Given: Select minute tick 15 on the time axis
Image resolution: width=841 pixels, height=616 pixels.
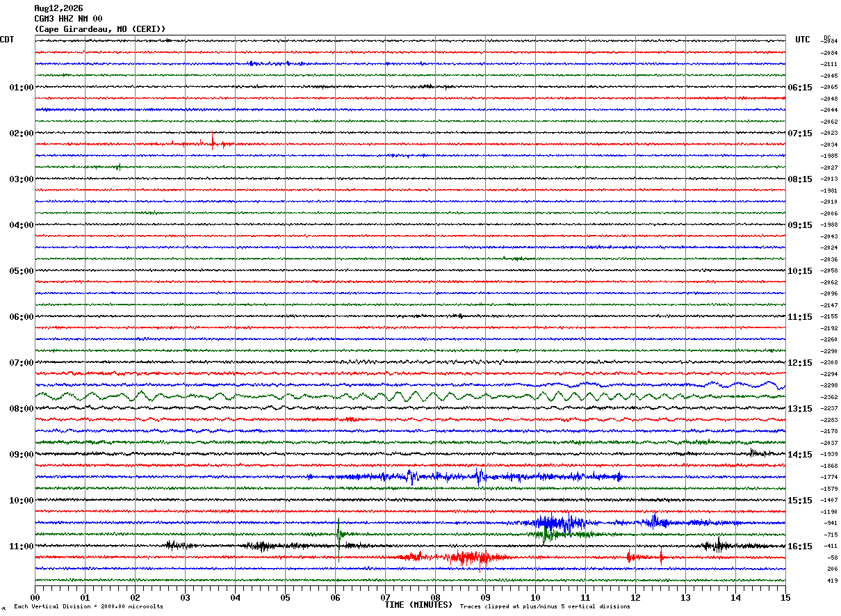Looking at the screenshot, I should click(x=785, y=597).
